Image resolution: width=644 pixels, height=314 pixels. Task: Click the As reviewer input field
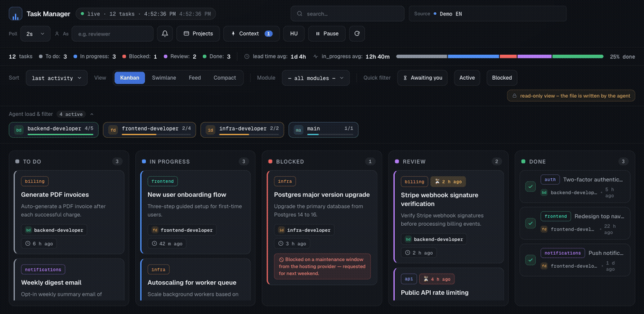pyautogui.click(x=113, y=33)
